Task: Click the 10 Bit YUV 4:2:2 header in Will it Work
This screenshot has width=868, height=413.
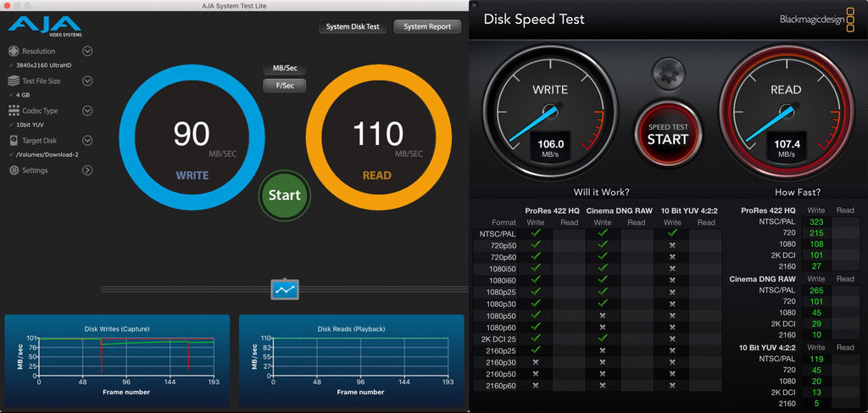Action: pos(689,210)
